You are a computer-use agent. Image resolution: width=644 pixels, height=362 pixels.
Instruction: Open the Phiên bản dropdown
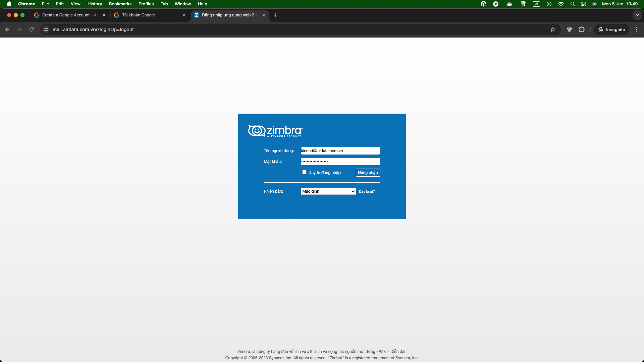click(328, 191)
